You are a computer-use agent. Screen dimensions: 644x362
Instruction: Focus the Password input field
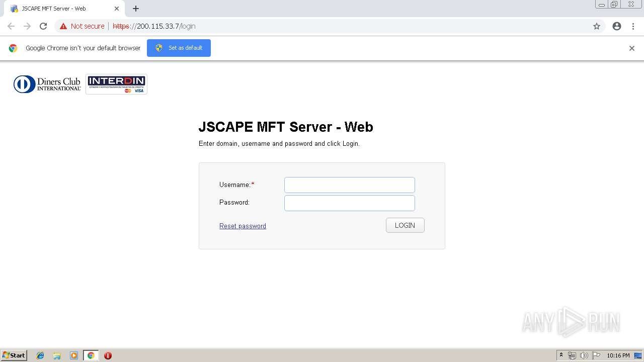(350, 203)
